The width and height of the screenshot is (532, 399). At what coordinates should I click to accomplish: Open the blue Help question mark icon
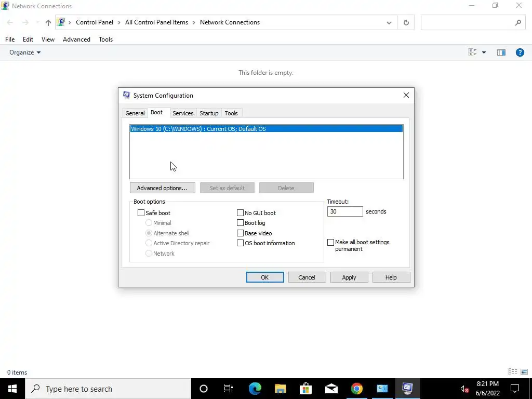pos(520,52)
